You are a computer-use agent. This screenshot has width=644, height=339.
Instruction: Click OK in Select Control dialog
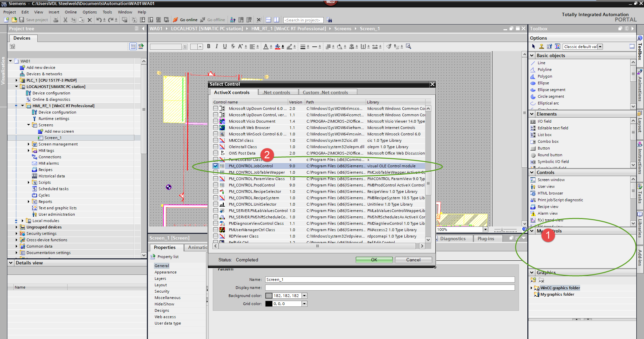coord(374,260)
